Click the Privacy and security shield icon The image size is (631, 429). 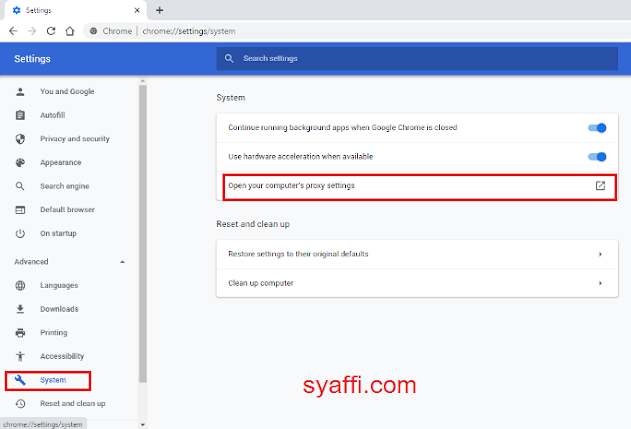point(20,139)
